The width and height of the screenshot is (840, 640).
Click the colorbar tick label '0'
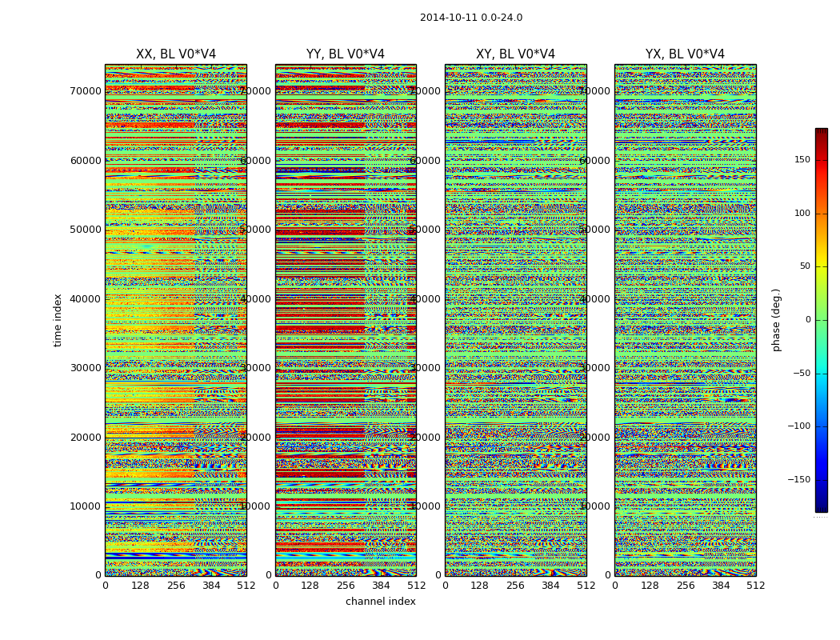click(808, 320)
